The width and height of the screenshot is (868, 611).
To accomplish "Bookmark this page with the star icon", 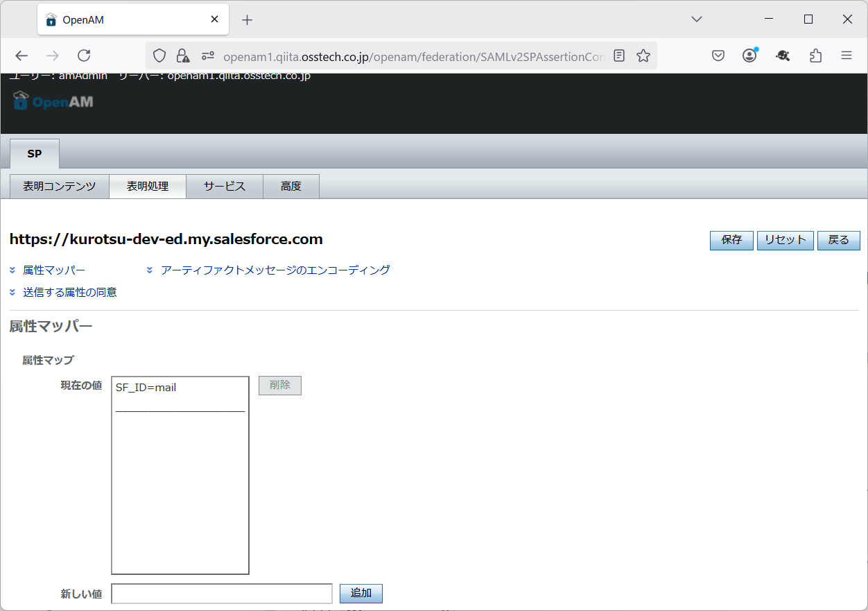I will click(643, 56).
